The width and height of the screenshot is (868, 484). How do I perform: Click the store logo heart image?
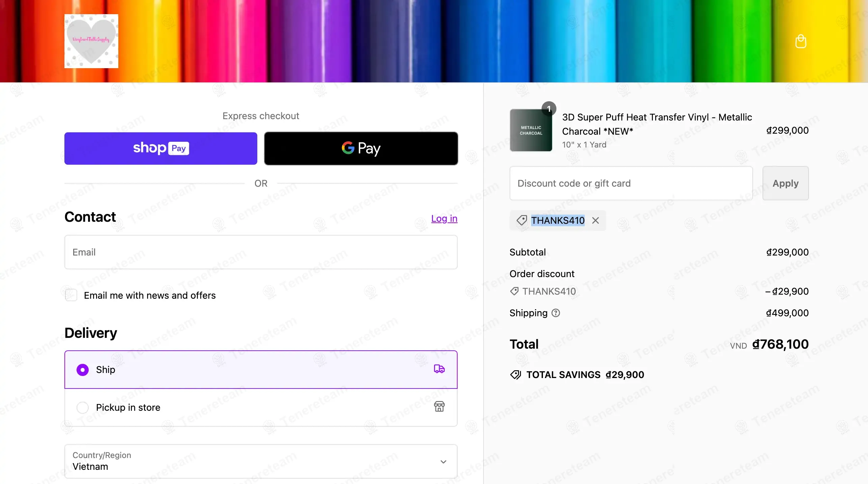coord(91,41)
